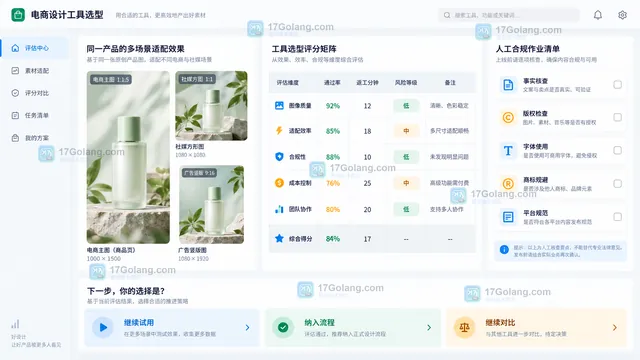Click the 中 risk badge in 适配效率 row
The height and width of the screenshot is (360, 640).
pyautogui.click(x=406, y=131)
